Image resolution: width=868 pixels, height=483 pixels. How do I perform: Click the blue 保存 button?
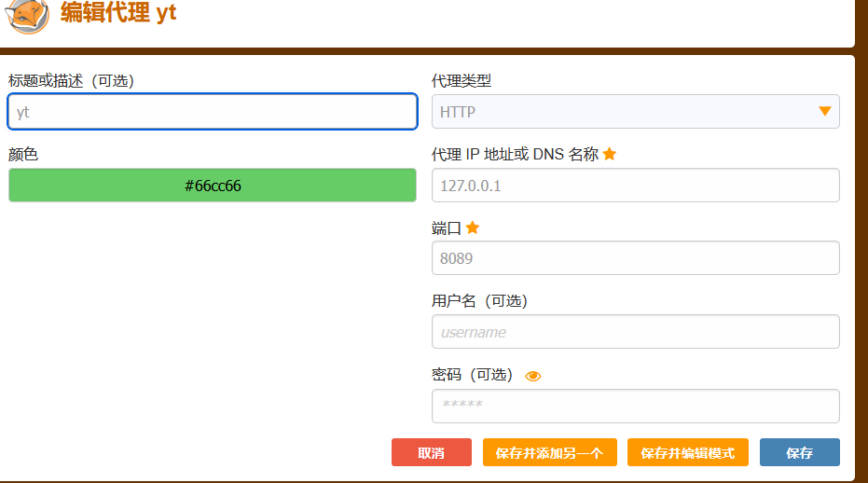click(800, 452)
